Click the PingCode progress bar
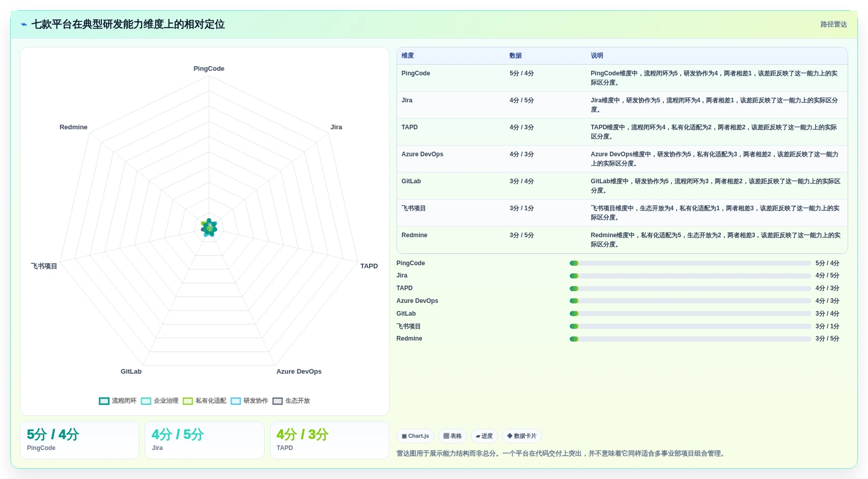Screen dimensions: 868x479 690,263
